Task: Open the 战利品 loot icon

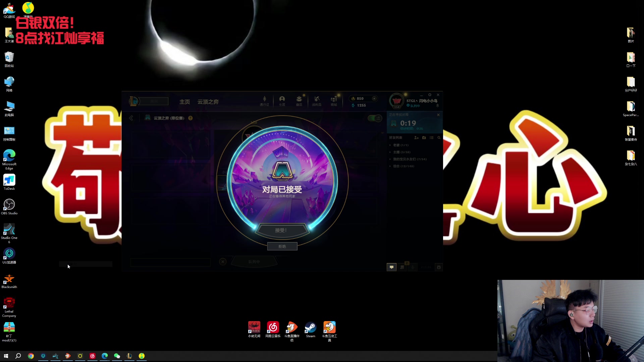Action: point(317,101)
